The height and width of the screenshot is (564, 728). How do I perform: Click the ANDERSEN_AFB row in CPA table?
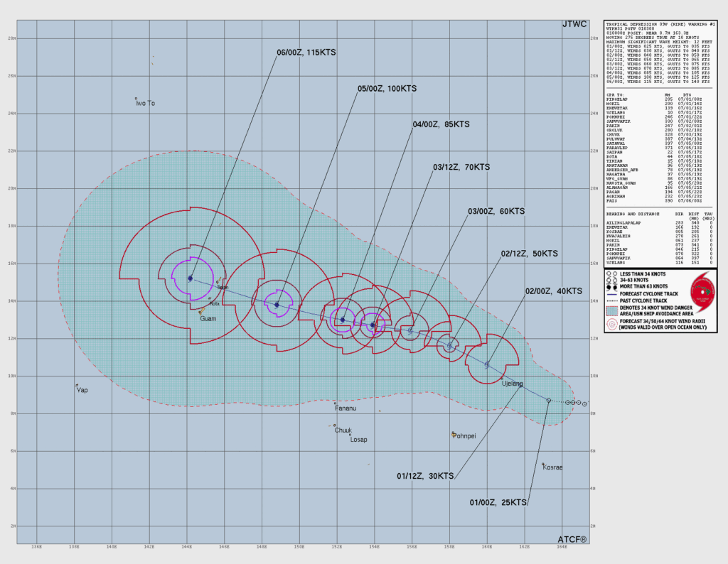pyautogui.click(x=654, y=170)
